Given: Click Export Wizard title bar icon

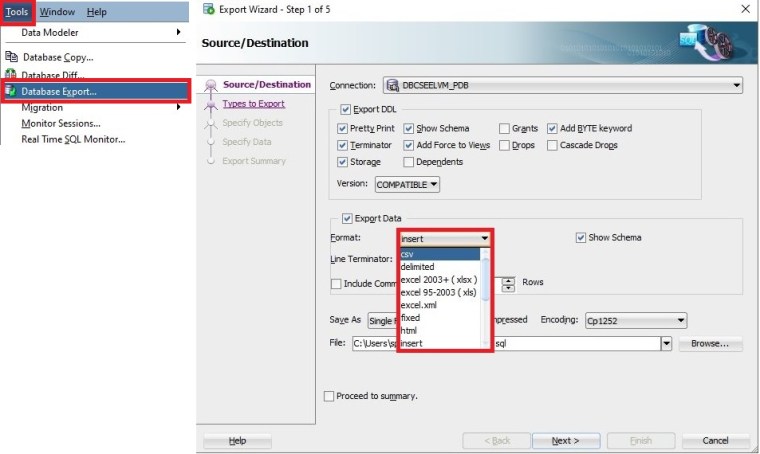Looking at the screenshot, I should pos(209,9).
